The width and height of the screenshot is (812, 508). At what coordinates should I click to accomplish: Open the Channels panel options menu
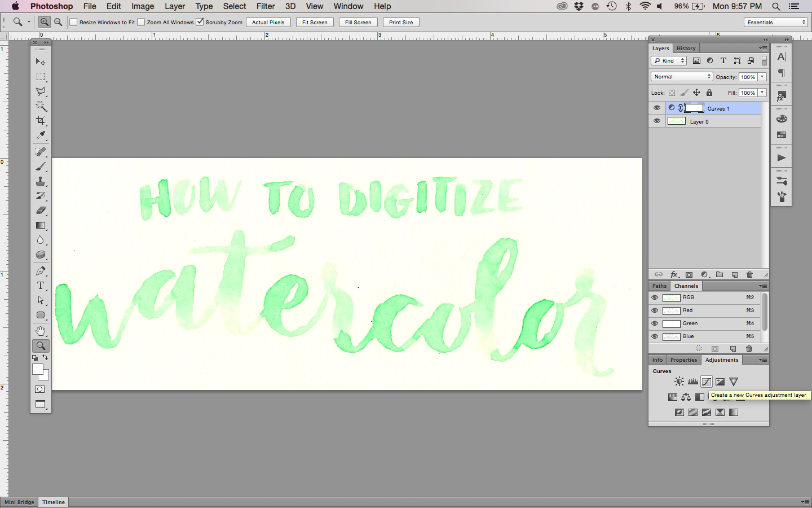tap(763, 286)
